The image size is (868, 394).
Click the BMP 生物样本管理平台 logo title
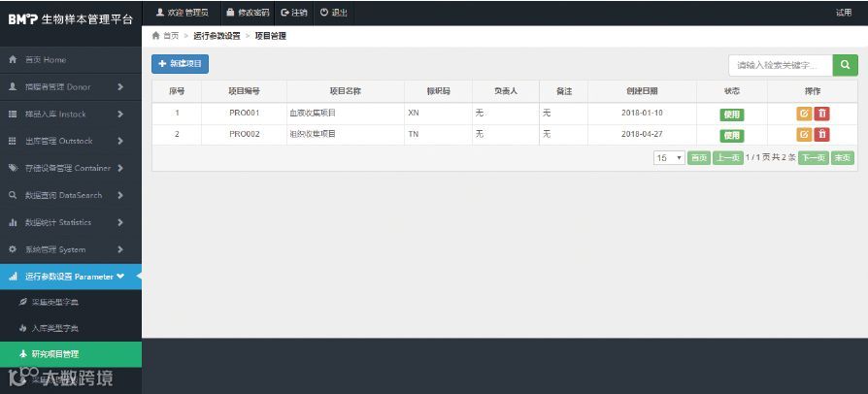(70, 19)
